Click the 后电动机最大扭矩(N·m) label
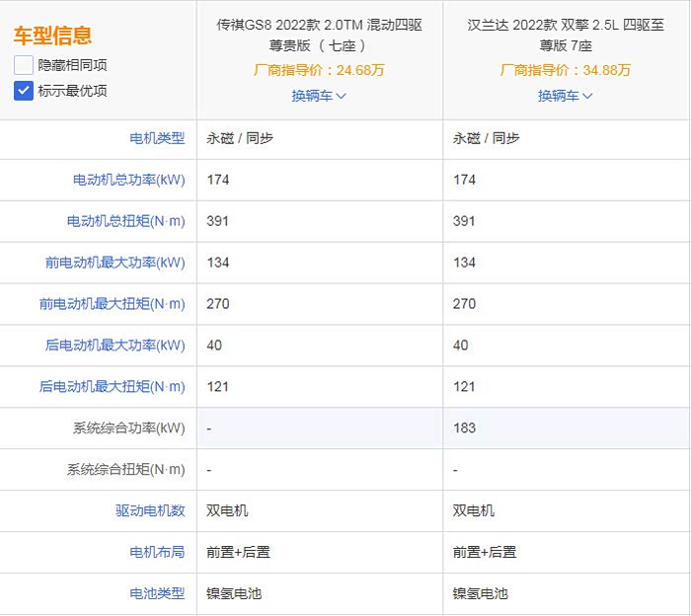This screenshot has width=691, height=616. pos(112,387)
